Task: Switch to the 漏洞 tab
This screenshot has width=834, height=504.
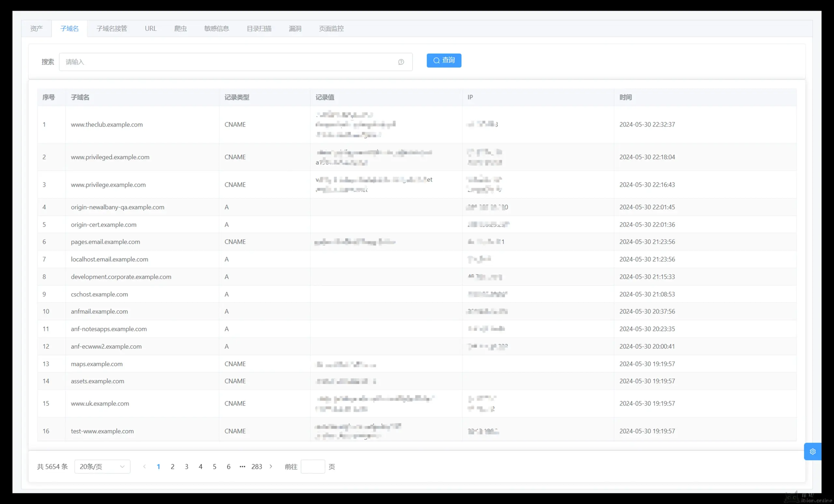Action: pos(295,28)
